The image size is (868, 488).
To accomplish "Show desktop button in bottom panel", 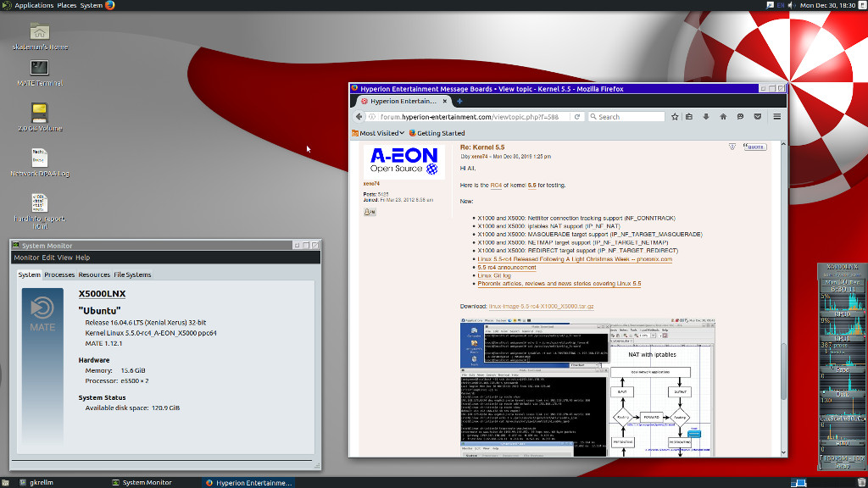I will 5,482.
